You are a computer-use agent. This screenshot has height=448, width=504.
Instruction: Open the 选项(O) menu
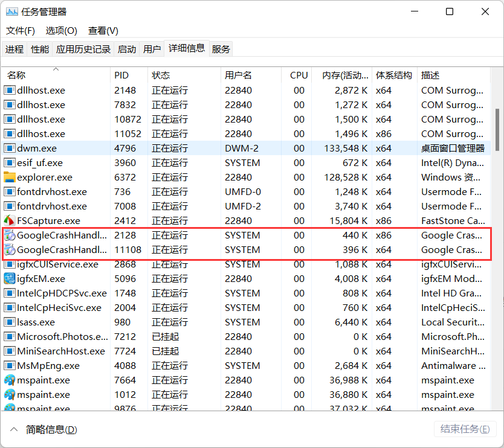pyautogui.click(x=62, y=31)
